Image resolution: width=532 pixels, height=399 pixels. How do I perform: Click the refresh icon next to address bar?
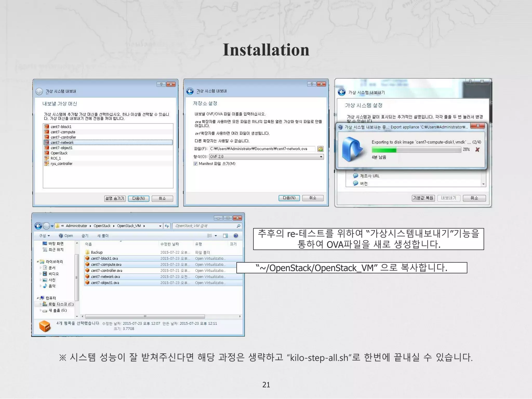pyautogui.click(x=167, y=226)
